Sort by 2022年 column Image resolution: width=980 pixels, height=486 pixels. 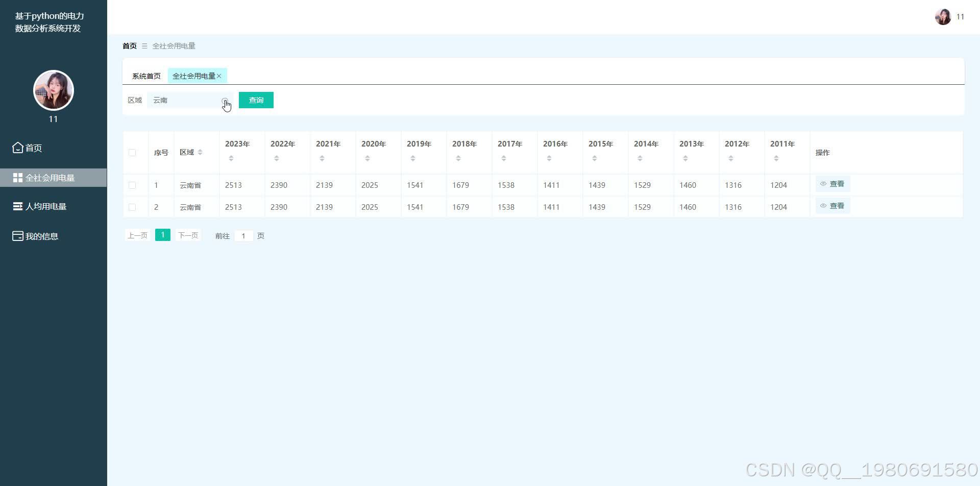[277, 159]
